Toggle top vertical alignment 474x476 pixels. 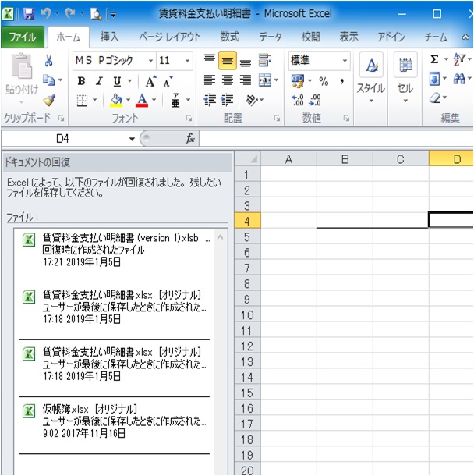click(209, 60)
